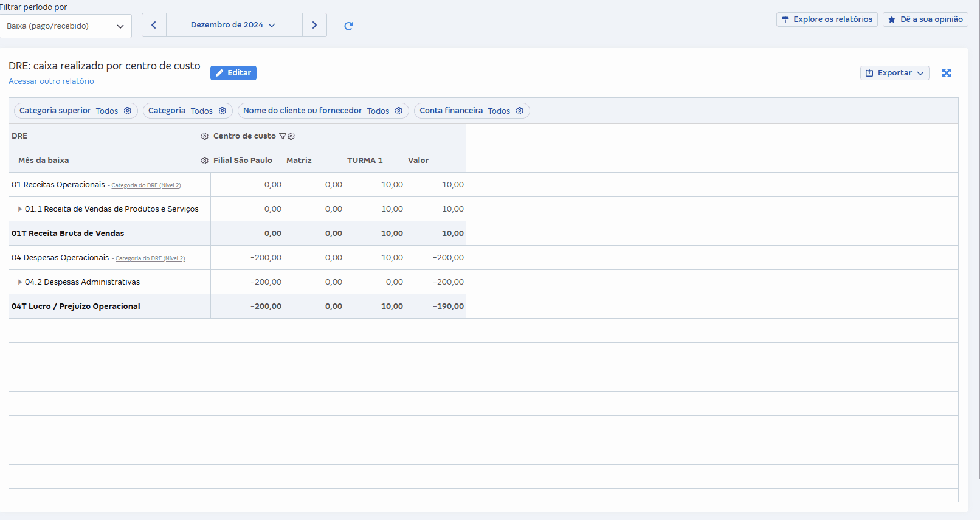Open gear icon in the DRE header row
This screenshot has height=520, width=980.
205,136
